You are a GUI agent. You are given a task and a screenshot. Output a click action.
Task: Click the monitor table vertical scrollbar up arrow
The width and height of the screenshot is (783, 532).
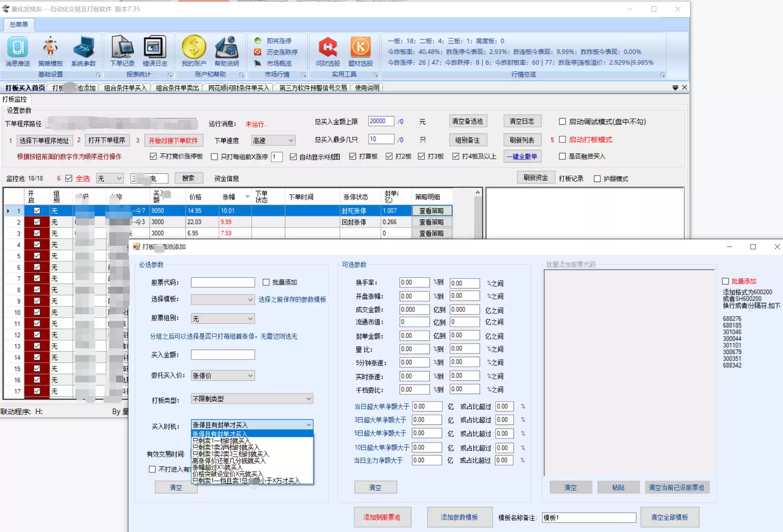point(478,193)
